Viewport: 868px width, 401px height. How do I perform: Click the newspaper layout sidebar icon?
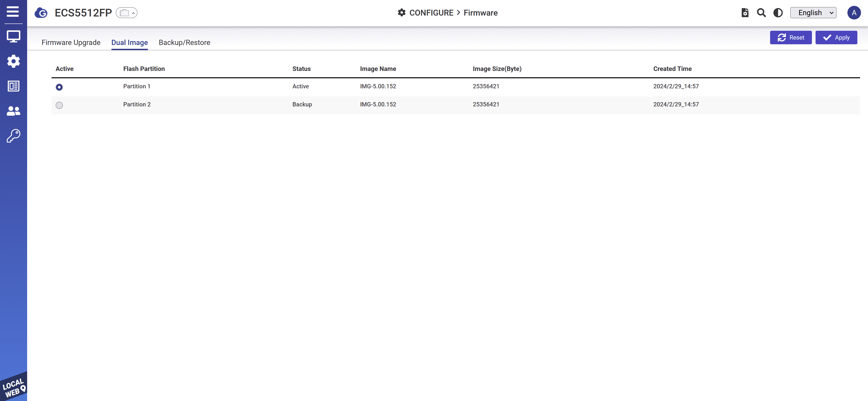point(14,86)
